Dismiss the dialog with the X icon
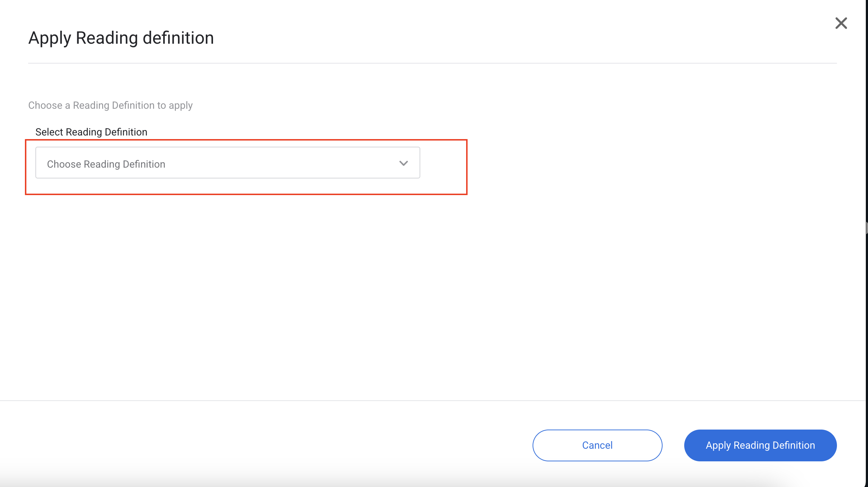Viewport: 868px width, 487px height. tap(841, 23)
